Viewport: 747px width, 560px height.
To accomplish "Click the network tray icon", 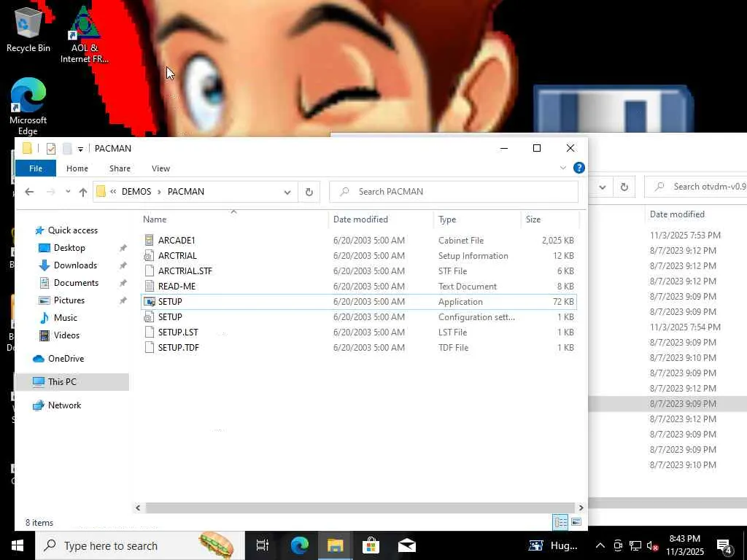I will tap(635, 545).
